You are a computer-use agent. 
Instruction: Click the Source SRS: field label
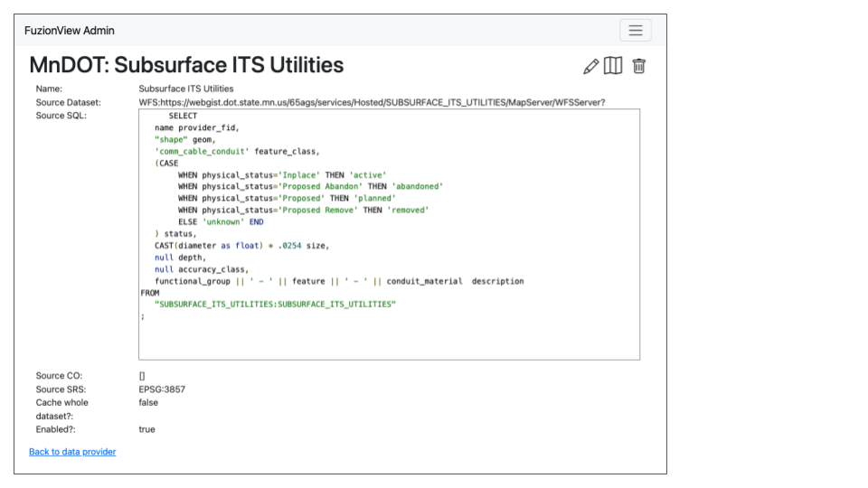point(61,389)
